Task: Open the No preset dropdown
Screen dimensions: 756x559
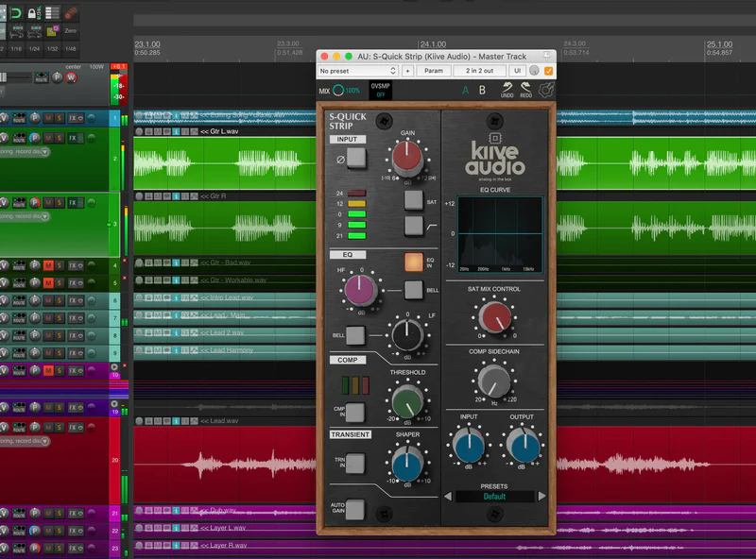Action: pyautogui.click(x=357, y=71)
